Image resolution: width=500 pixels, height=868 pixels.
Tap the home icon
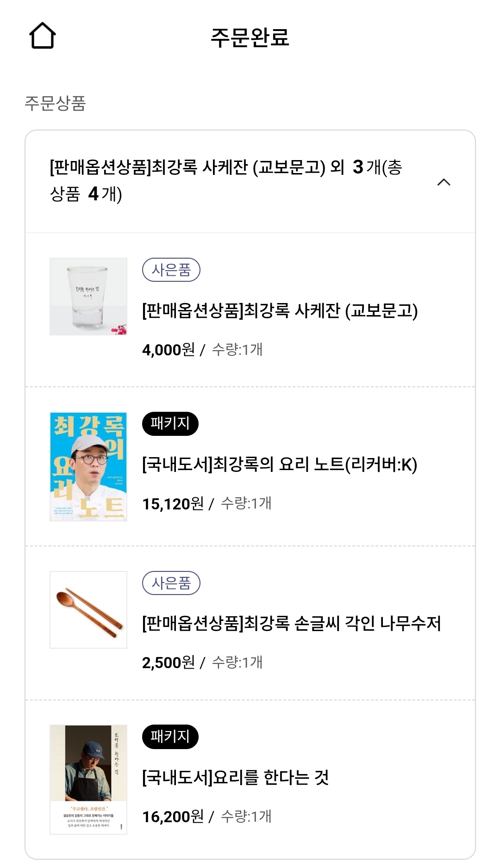(x=43, y=36)
